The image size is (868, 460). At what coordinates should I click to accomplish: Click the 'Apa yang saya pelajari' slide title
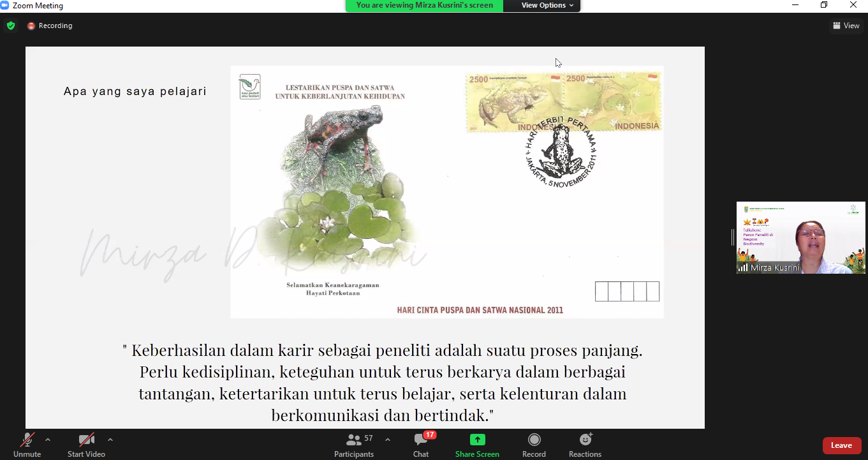135,91
